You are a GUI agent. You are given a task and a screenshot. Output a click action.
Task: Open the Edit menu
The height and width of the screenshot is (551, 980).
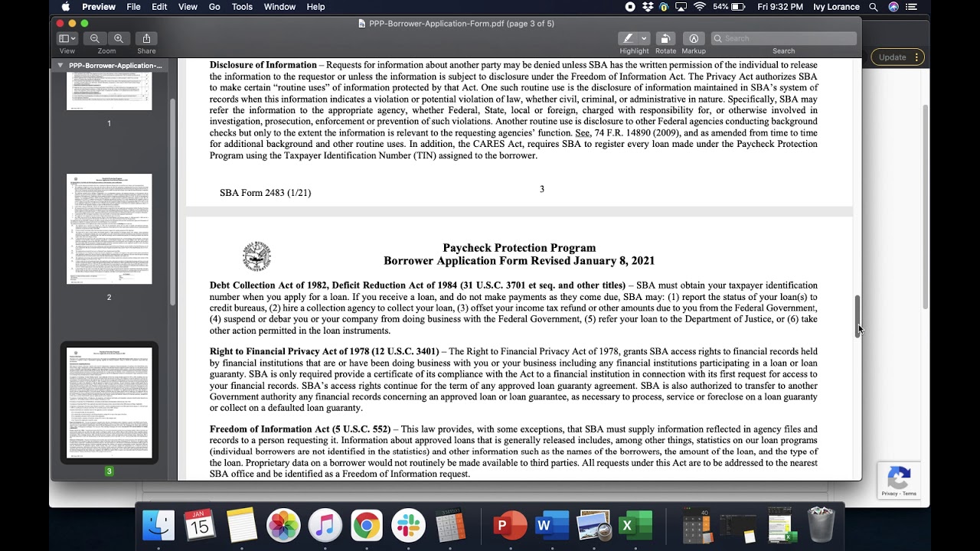[x=159, y=7]
